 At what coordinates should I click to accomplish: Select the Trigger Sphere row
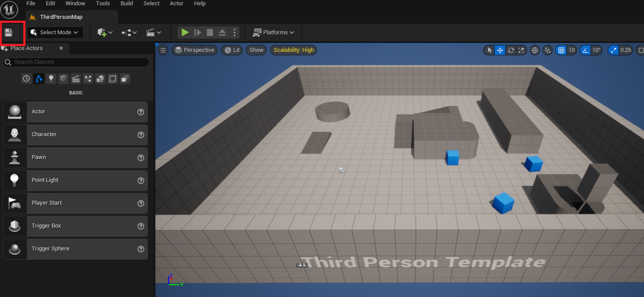75,249
